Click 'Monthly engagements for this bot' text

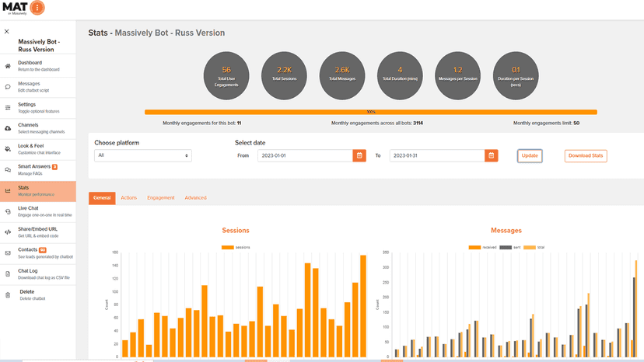pos(201,124)
